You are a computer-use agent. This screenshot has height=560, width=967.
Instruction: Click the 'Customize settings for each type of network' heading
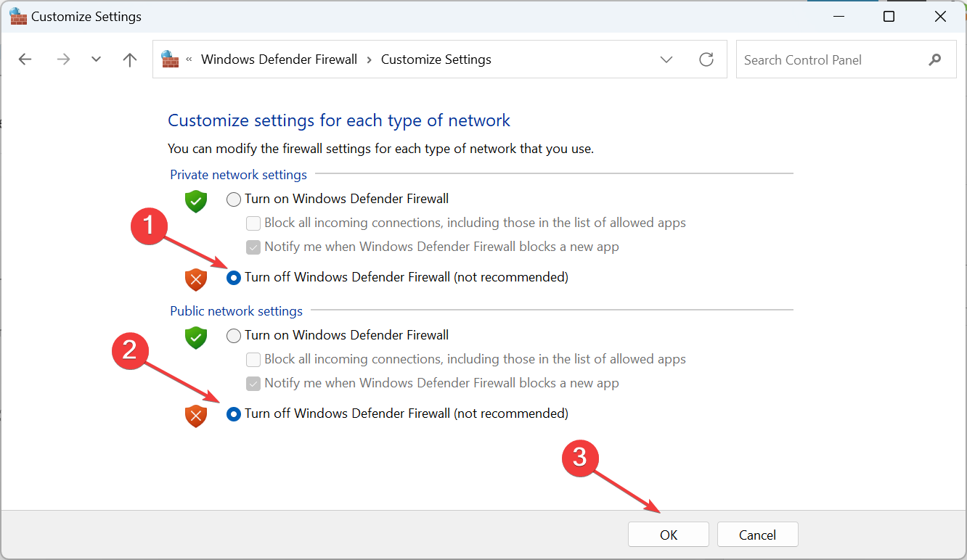[x=339, y=120]
